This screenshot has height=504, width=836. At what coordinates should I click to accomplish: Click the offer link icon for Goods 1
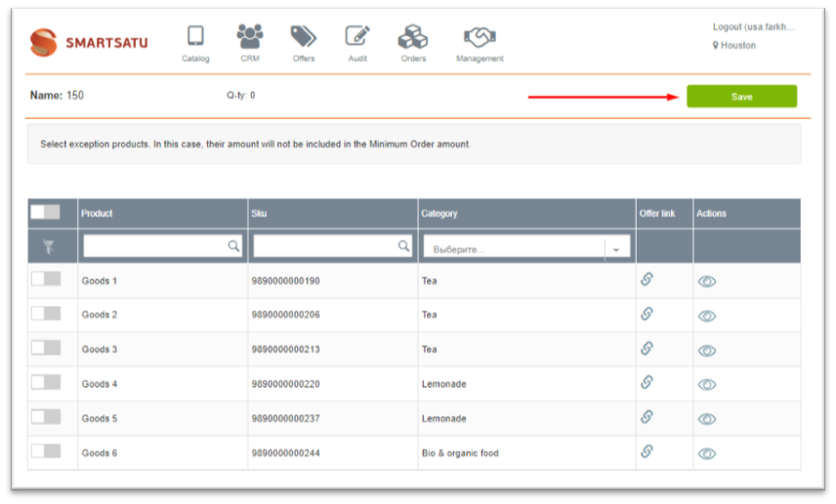pyautogui.click(x=647, y=279)
